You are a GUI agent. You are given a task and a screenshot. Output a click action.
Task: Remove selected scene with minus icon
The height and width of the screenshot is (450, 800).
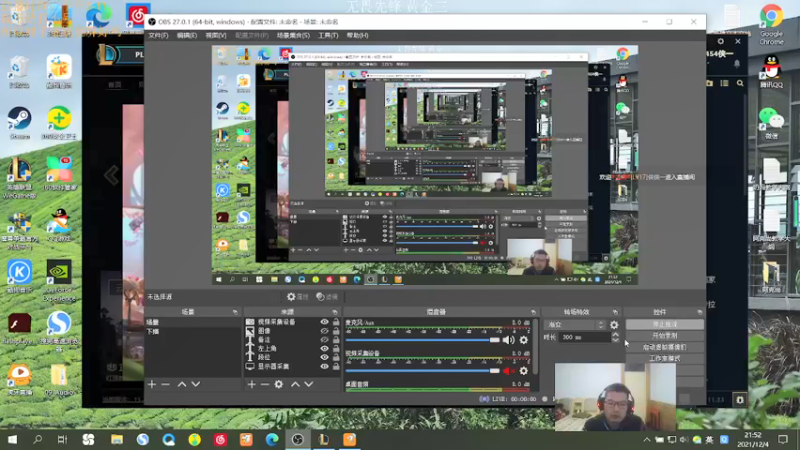point(165,384)
